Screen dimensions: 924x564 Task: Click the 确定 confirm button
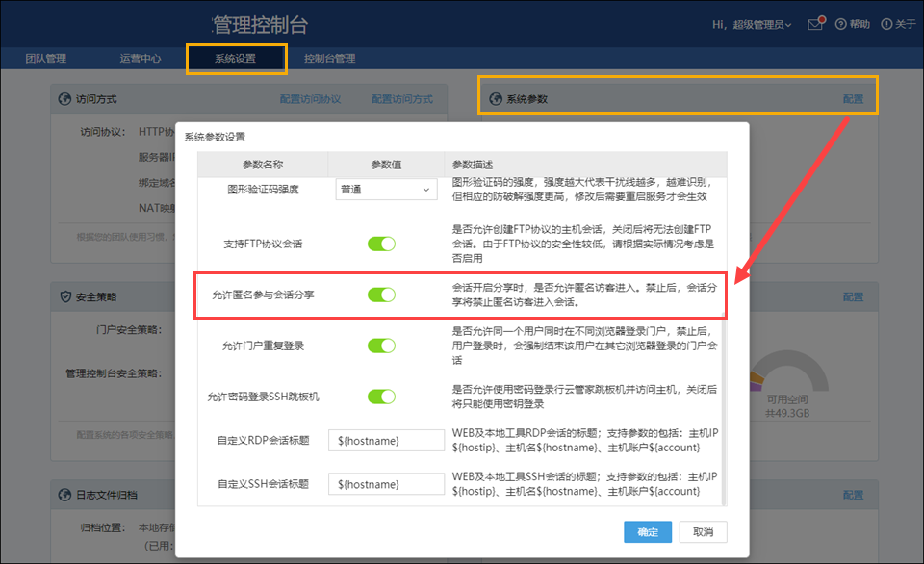click(648, 532)
